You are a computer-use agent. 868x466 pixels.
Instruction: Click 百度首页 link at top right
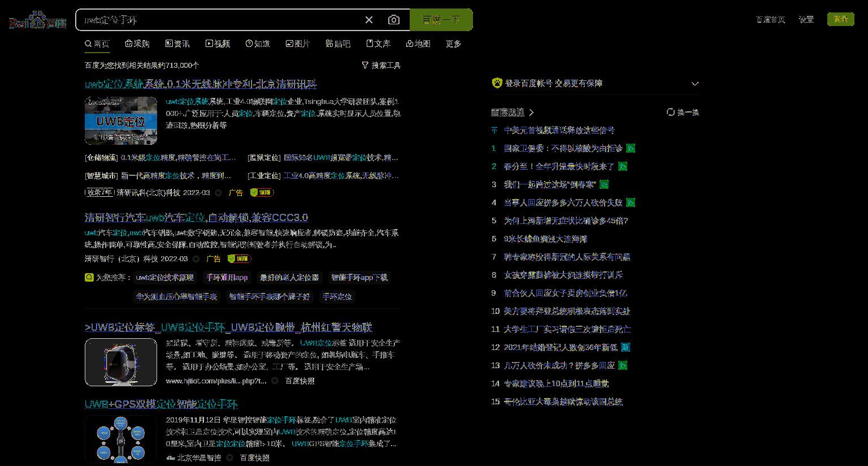[770, 19]
